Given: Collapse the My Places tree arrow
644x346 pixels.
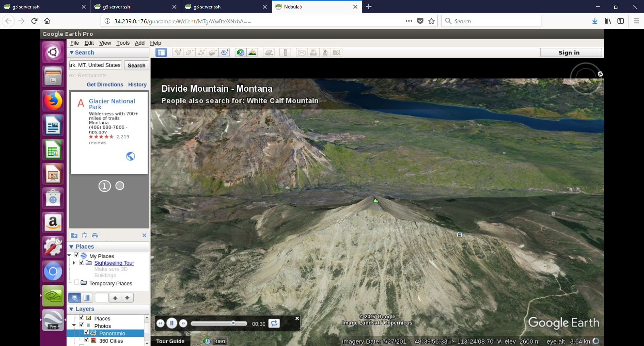Looking at the screenshot, I should (x=69, y=255).
